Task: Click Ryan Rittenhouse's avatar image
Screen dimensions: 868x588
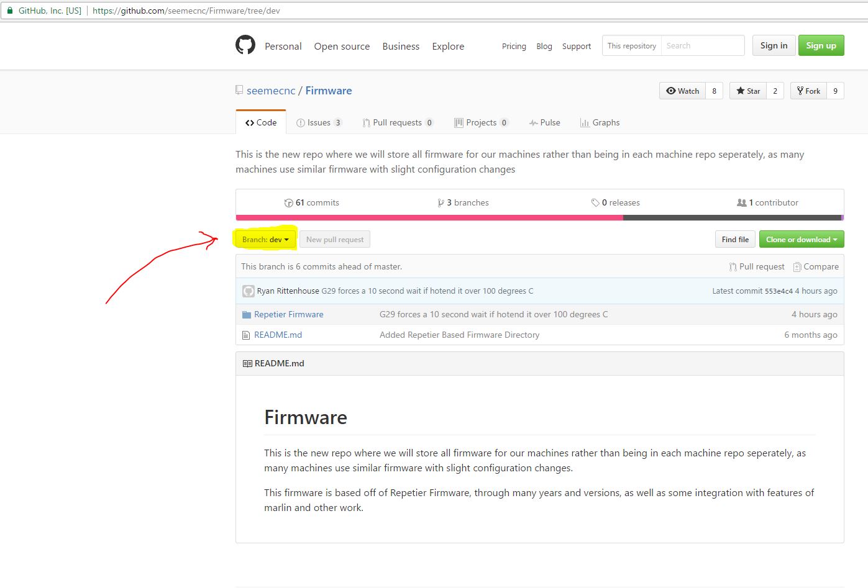Action: click(249, 291)
